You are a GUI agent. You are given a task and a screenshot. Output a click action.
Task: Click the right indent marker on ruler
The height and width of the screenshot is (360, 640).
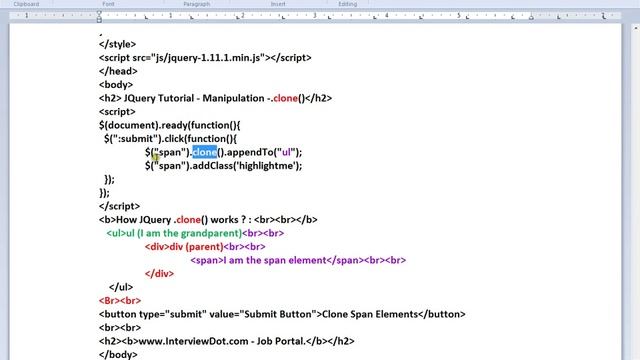[x=531, y=17]
